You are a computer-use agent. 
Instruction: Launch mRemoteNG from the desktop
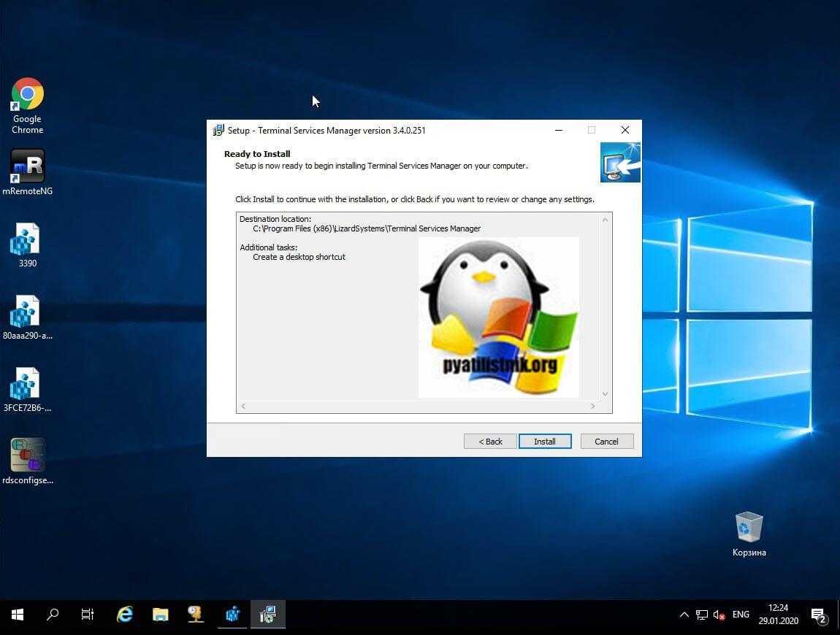click(x=27, y=166)
